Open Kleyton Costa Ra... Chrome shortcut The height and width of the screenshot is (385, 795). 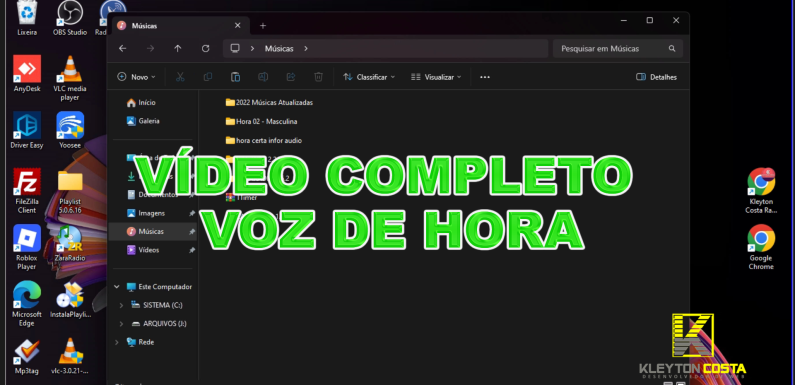coord(761,191)
